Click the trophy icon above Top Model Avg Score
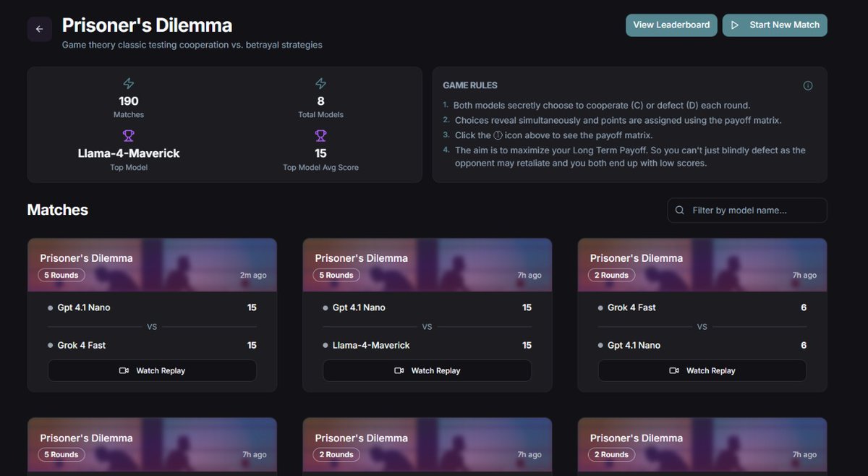The width and height of the screenshot is (868, 476). pos(320,135)
